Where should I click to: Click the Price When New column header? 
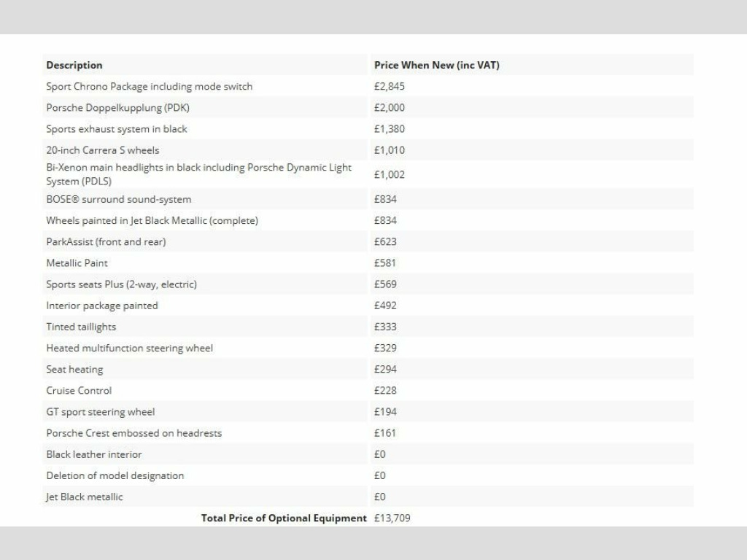click(436, 65)
